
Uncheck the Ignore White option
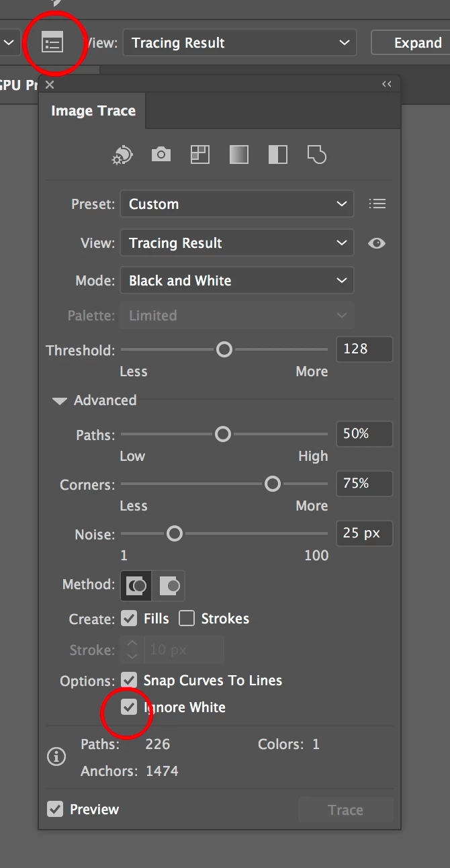129,707
